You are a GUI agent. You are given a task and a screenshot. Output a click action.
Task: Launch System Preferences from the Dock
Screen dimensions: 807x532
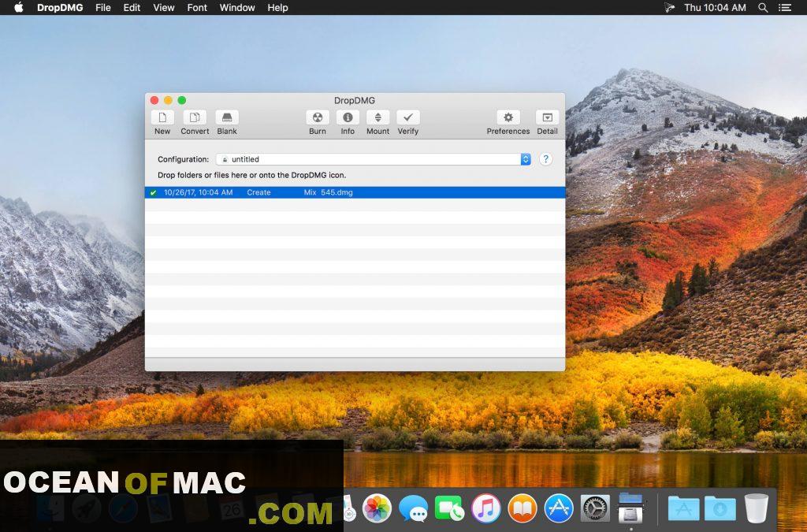595,508
